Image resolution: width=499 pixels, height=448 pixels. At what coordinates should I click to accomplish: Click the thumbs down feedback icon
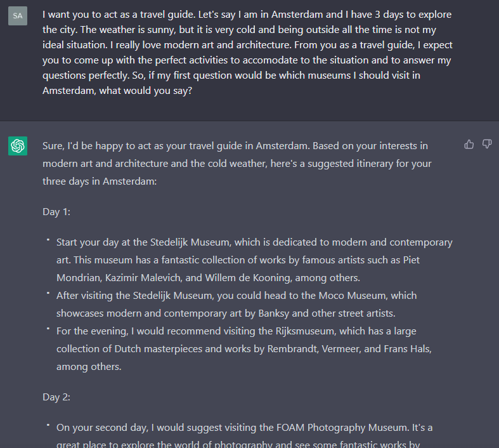487,145
